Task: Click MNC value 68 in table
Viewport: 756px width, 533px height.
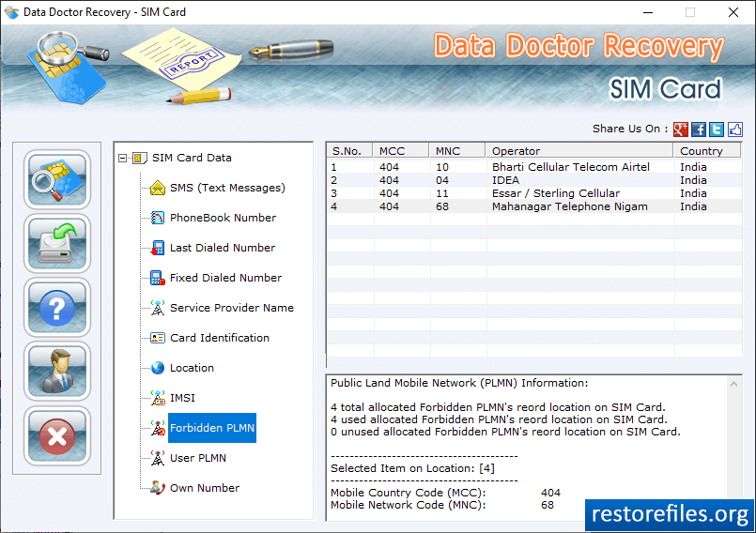Action: click(x=442, y=206)
